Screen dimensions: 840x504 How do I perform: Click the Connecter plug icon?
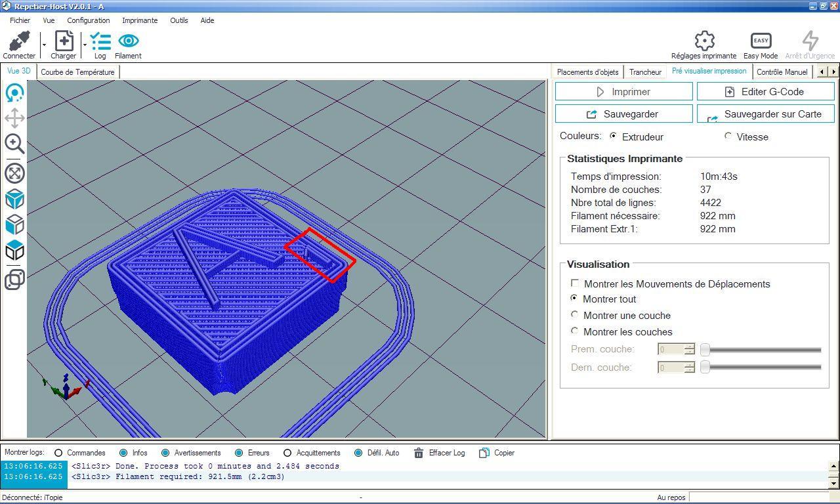(x=19, y=41)
